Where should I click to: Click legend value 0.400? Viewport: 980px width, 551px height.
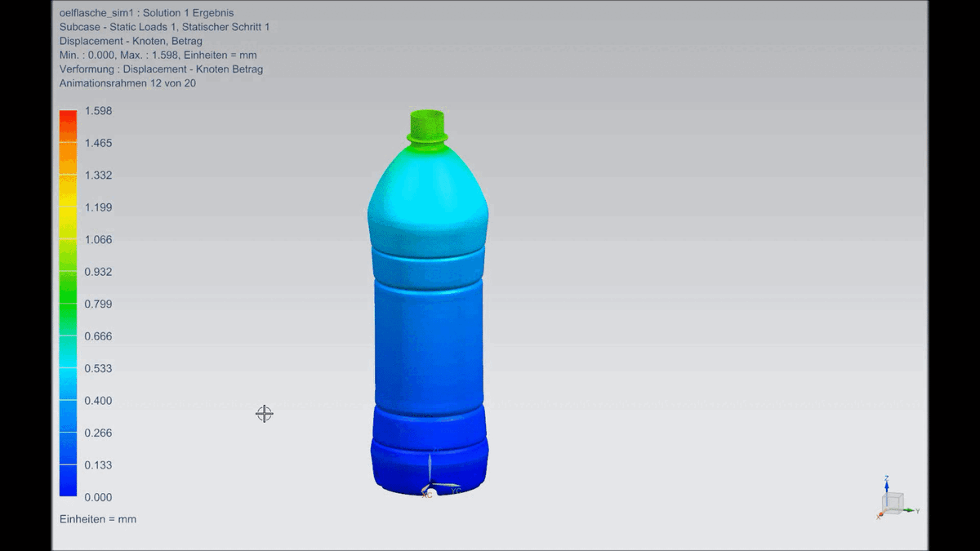click(99, 401)
